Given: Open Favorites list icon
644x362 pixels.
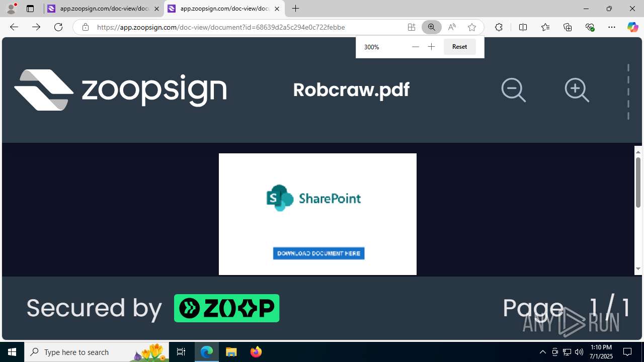Looking at the screenshot, I should (x=545, y=27).
